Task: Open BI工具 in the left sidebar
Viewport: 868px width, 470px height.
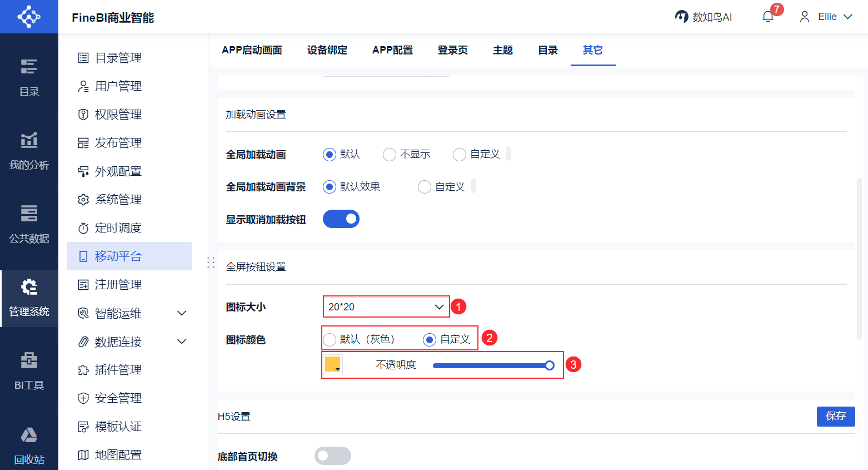Action: (x=29, y=370)
